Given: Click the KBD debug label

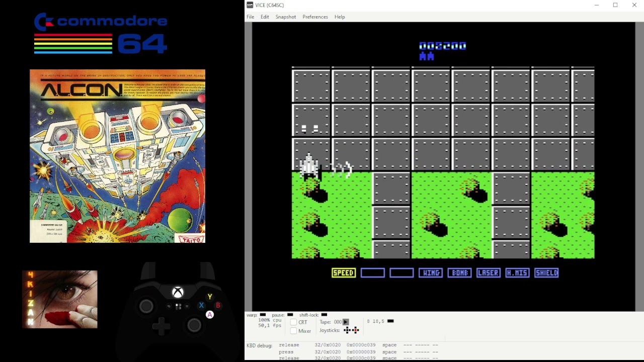Looking at the screenshot, I should tap(259, 345).
